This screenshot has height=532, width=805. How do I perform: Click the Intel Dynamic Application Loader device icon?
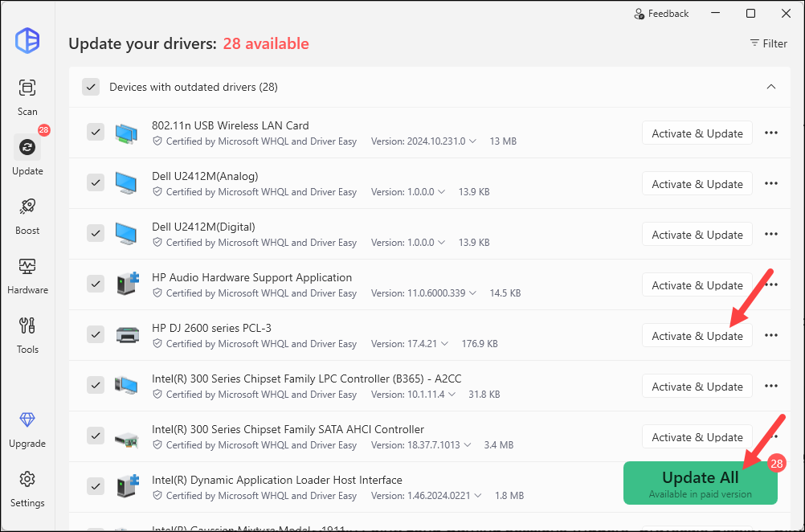[x=127, y=485]
